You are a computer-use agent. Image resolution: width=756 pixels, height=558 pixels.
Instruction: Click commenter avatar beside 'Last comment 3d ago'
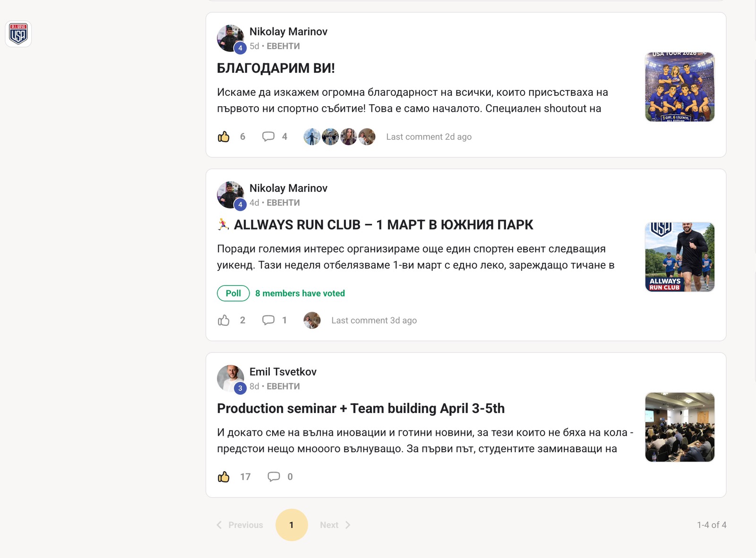pyautogui.click(x=312, y=321)
